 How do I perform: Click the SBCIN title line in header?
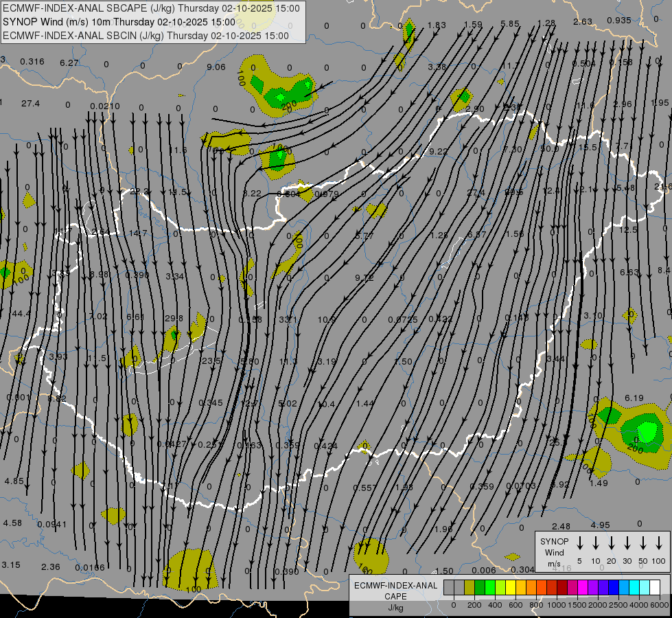pyautogui.click(x=146, y=36)
